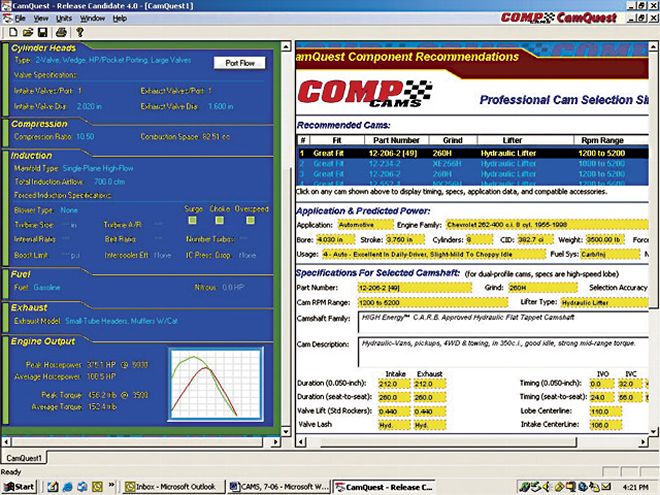This screenshot has height=495, width=660.
Task: Click the Cylinder Heads type value
Action: [113, 60]
